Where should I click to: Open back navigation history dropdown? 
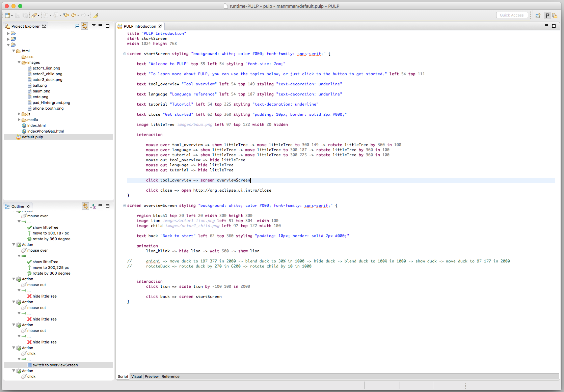coord(78,16)
